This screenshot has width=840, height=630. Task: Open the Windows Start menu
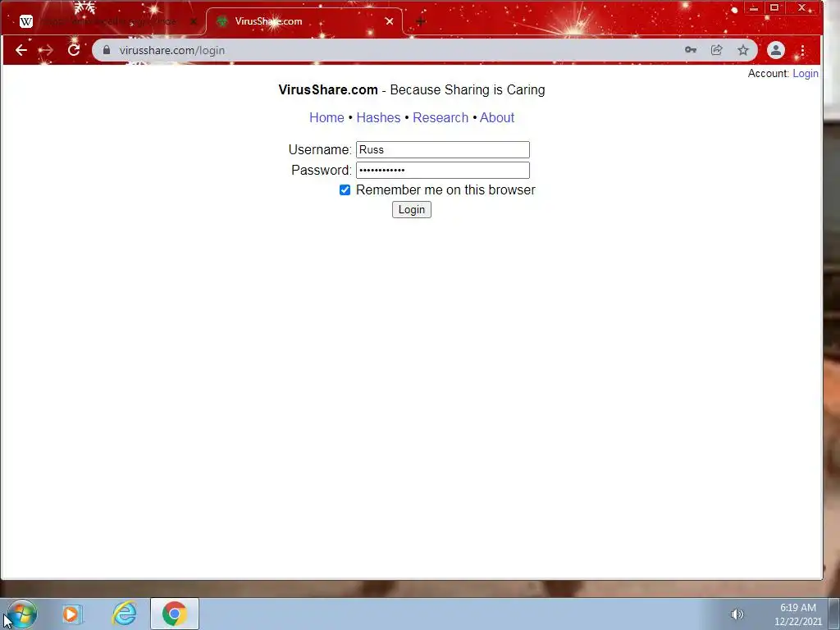(22, 614)
